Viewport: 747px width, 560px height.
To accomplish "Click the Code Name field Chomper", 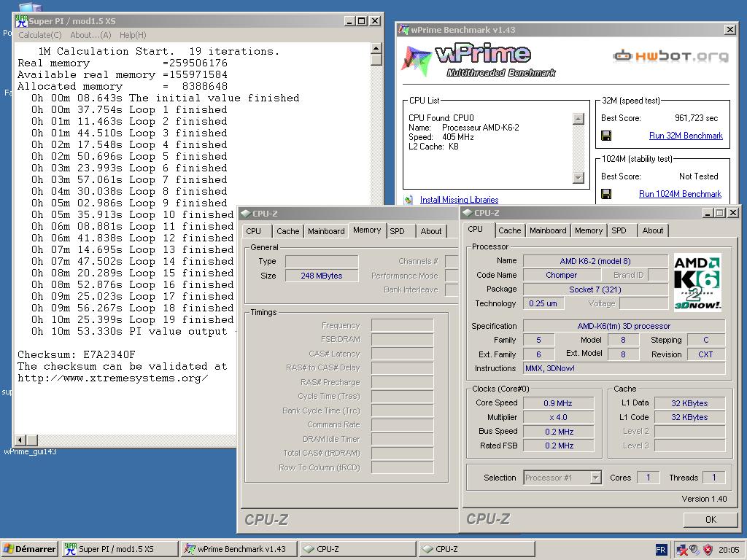I will click(561, 275).
